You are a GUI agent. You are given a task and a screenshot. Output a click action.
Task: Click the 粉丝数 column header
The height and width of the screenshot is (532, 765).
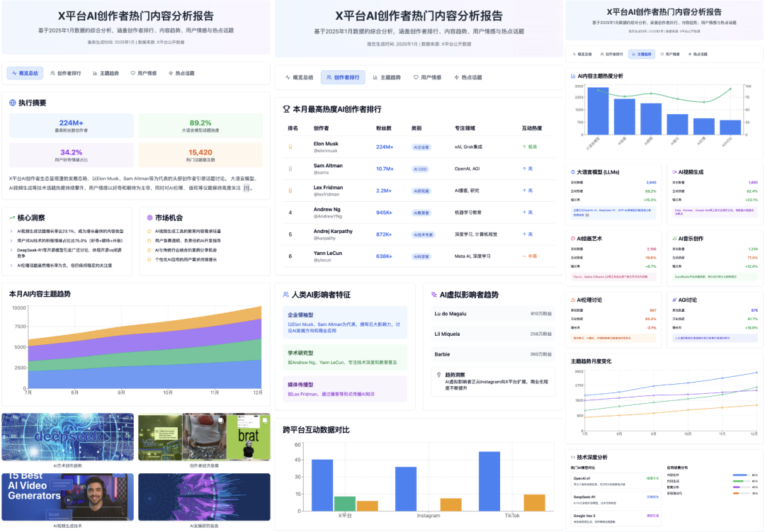click(384, 128)
